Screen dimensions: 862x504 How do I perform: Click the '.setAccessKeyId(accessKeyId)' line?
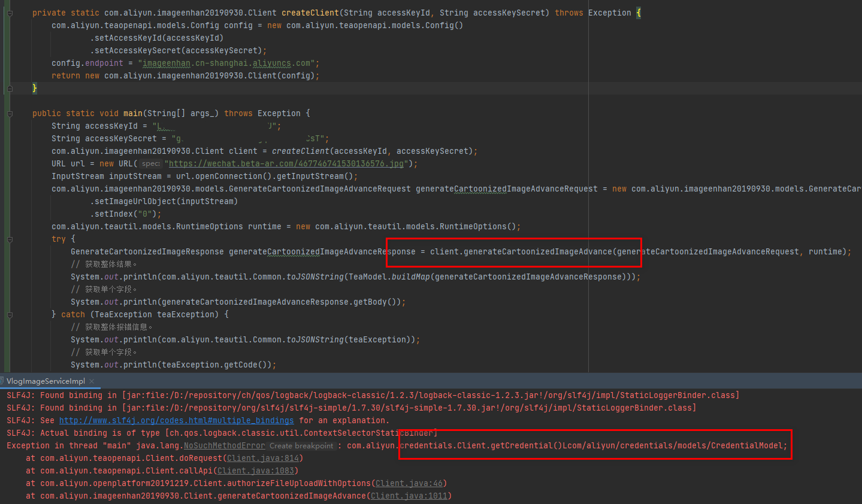157,38
